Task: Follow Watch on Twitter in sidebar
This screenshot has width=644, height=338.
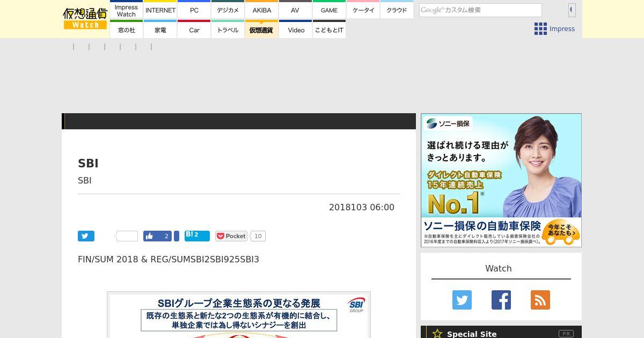Action: point(462,300)
